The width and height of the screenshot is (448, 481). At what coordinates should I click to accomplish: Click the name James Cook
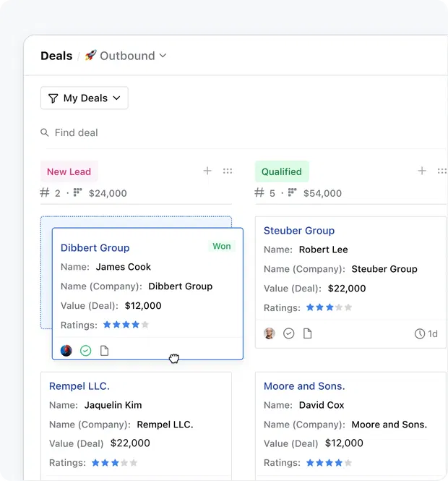pyautogui.click(x=123, y=267)
